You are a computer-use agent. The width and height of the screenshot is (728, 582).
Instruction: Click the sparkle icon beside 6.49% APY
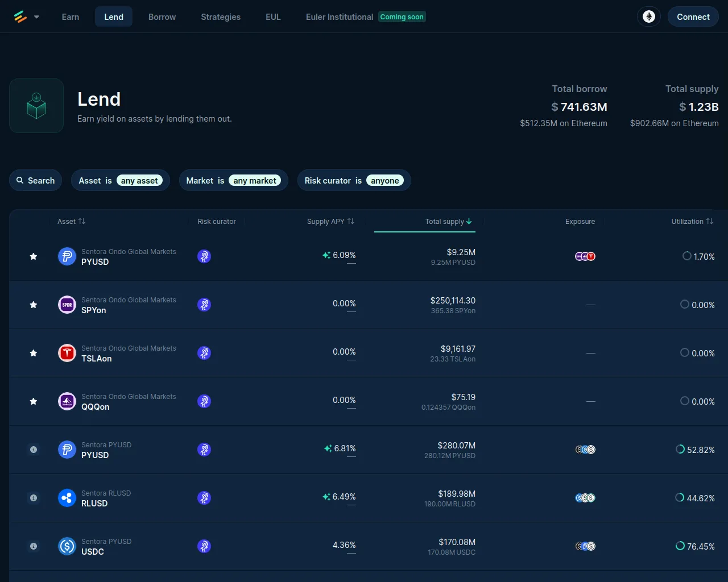tap(326, 497)
